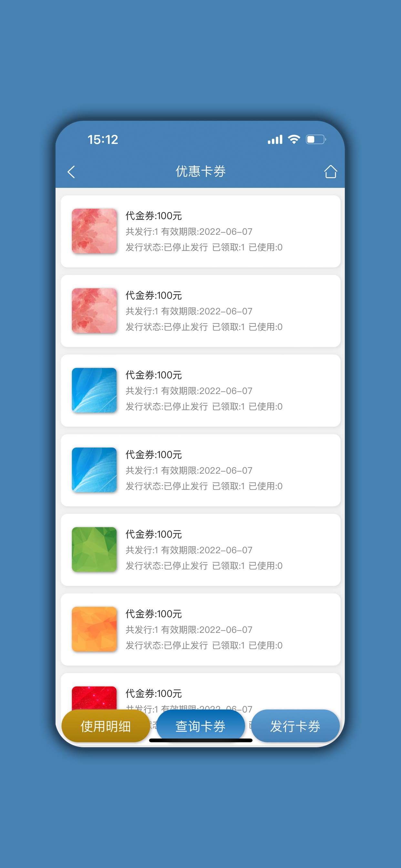Tap the cellular signal bars icon
The height and width of the screenshot is (868, 401).
(x=275, y=139)
